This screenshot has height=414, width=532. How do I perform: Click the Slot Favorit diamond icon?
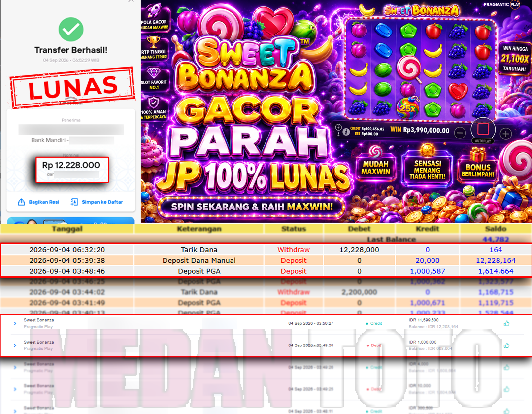[154, 72]
